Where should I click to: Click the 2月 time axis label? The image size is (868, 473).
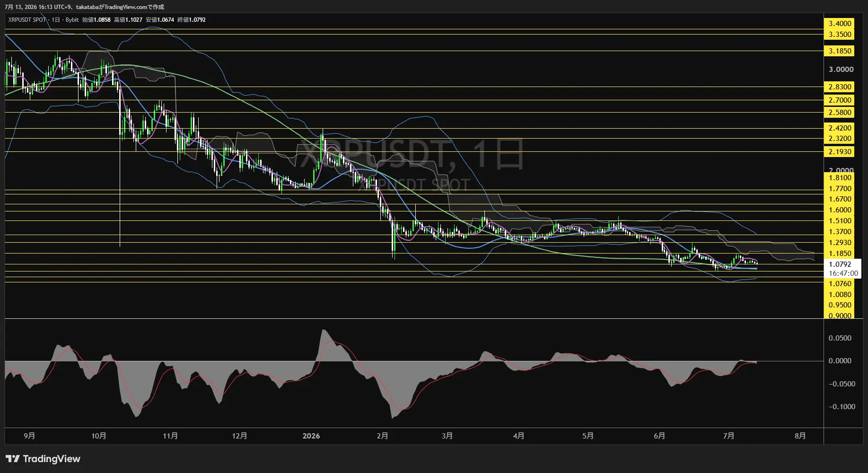point(383,436)
